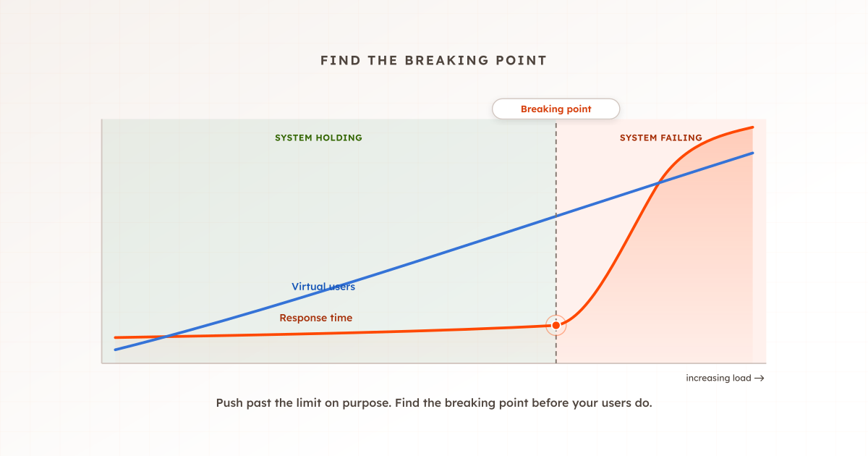Click the increasing load arrow icon

pyautogui.click(x=759, y=378)
